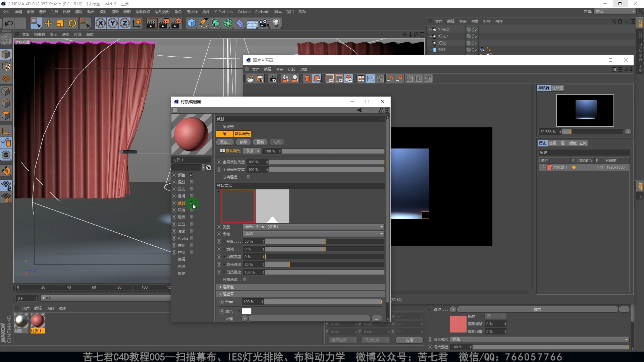644x362 pixels.
Task: Enable the 发光 channel checkbox
Action: point(192,189)
